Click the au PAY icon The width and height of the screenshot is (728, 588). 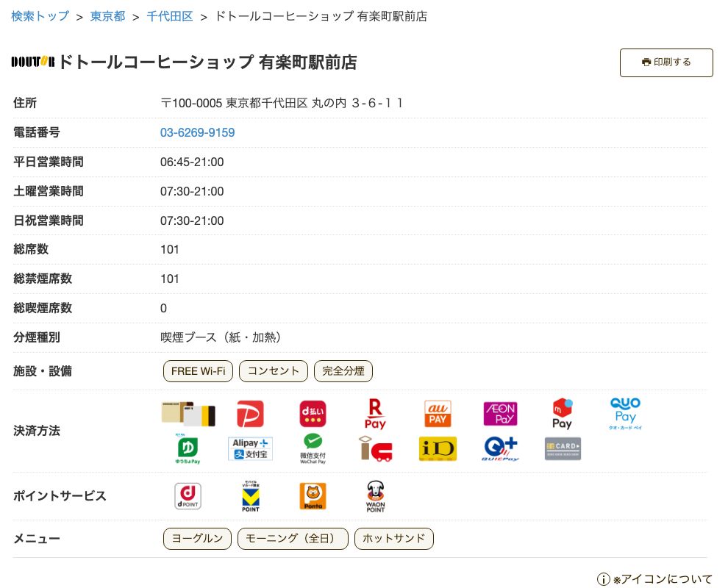click(438, 414)
